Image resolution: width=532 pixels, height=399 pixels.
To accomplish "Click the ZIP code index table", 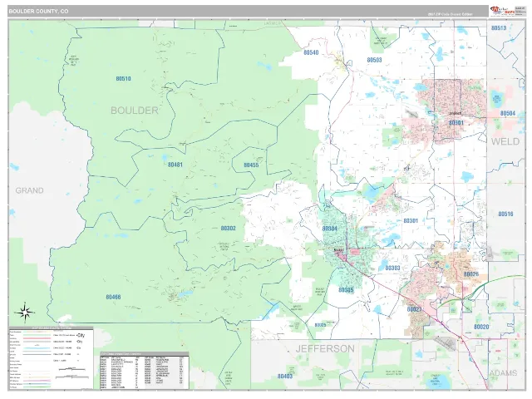I will pos(145,372).
